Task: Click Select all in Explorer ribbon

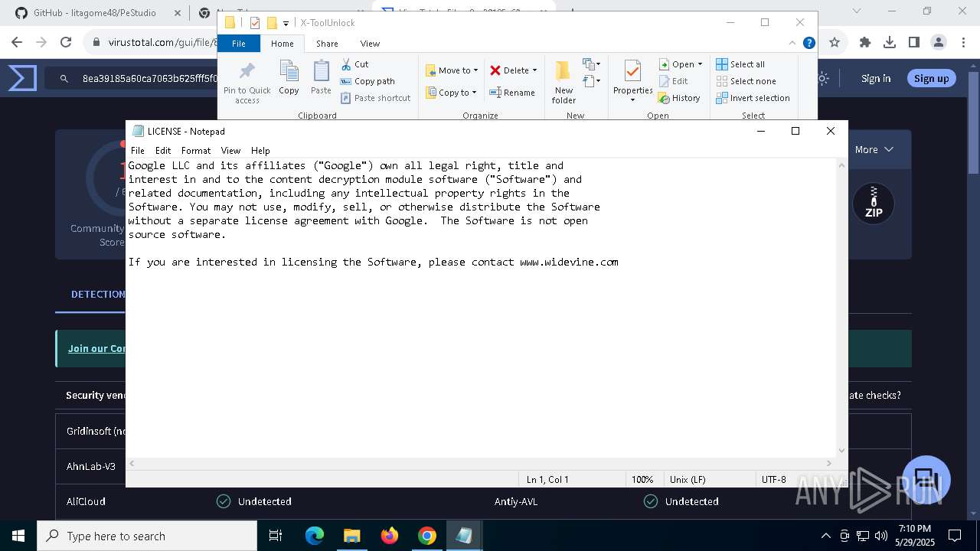Action: (x=740, y=64)
